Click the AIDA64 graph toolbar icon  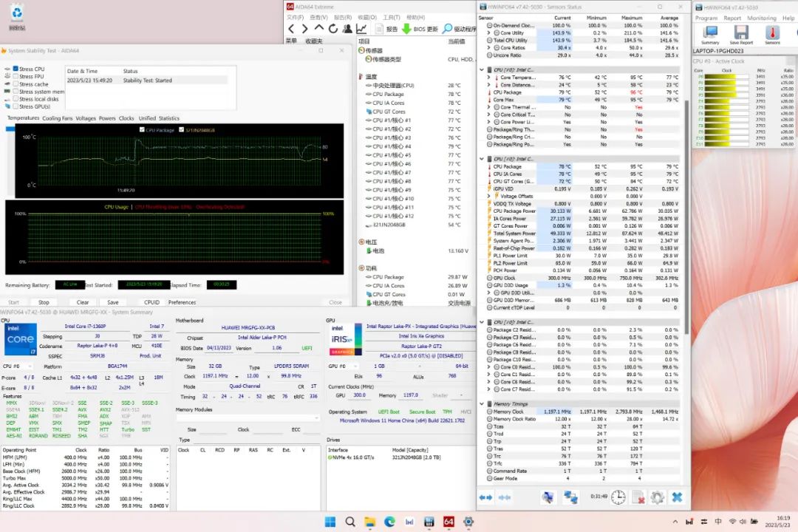[x=361, y=29]
